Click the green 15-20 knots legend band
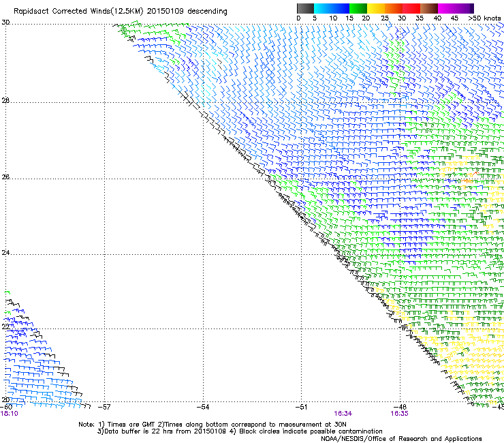504x443 pixels. (x=358, y=8)
